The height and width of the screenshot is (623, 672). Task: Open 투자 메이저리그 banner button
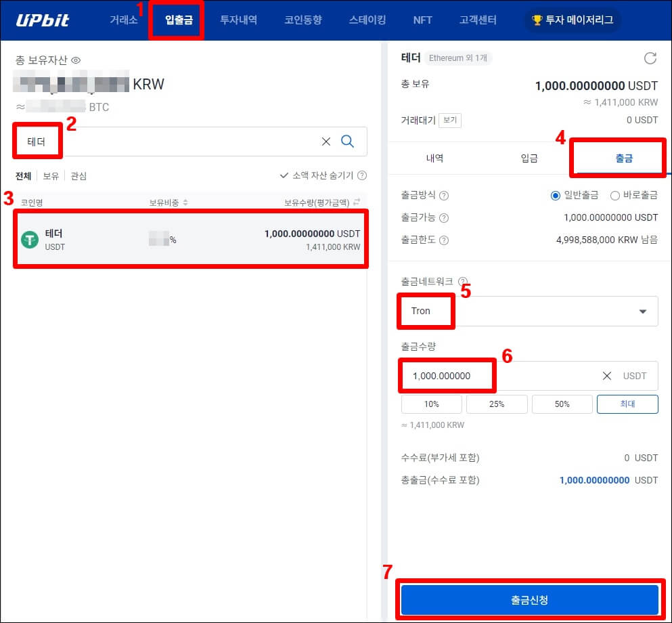click(x=573, y=20)
